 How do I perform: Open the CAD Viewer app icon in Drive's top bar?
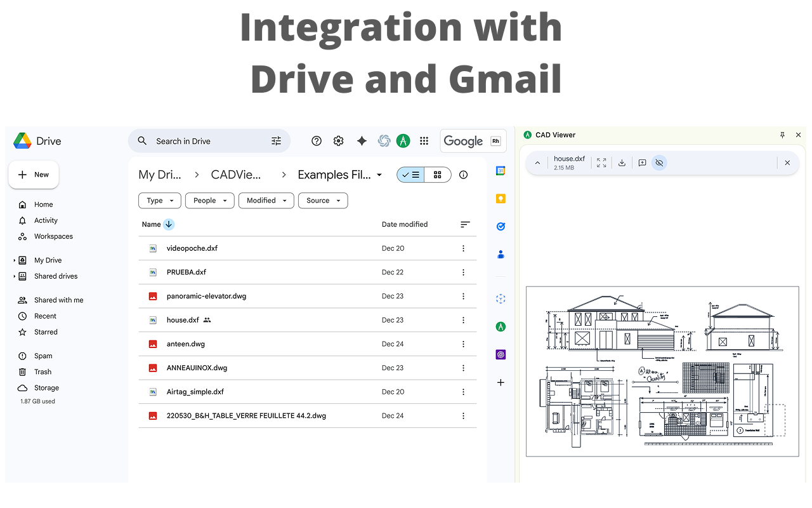[403, 140]
